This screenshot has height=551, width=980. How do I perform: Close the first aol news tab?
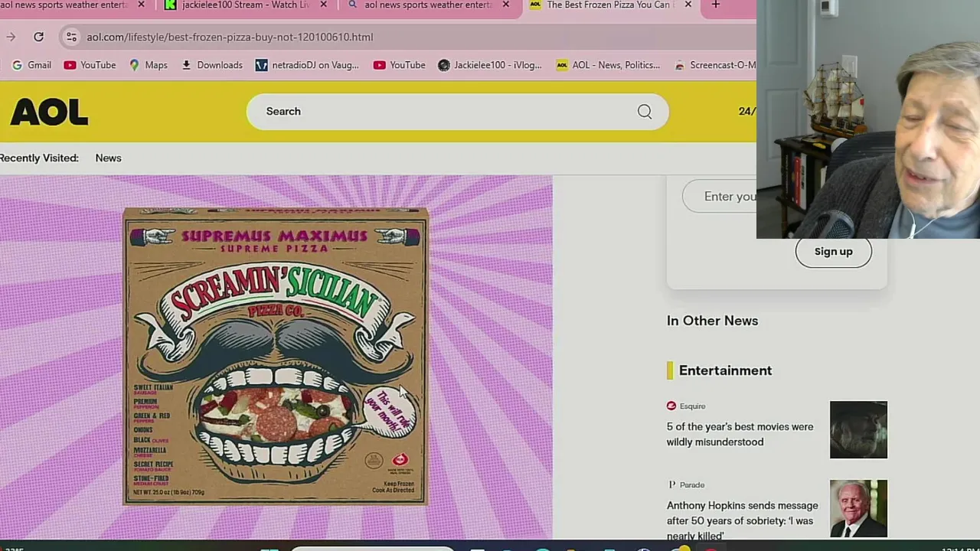tap(141, 5)
